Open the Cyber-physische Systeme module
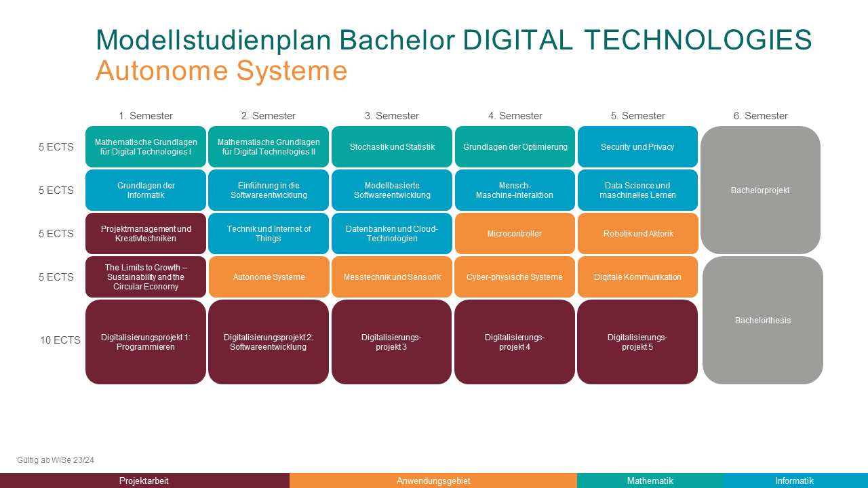Image resolution: width=868 pixels, height=488 pixels. [x=515, y=277]
